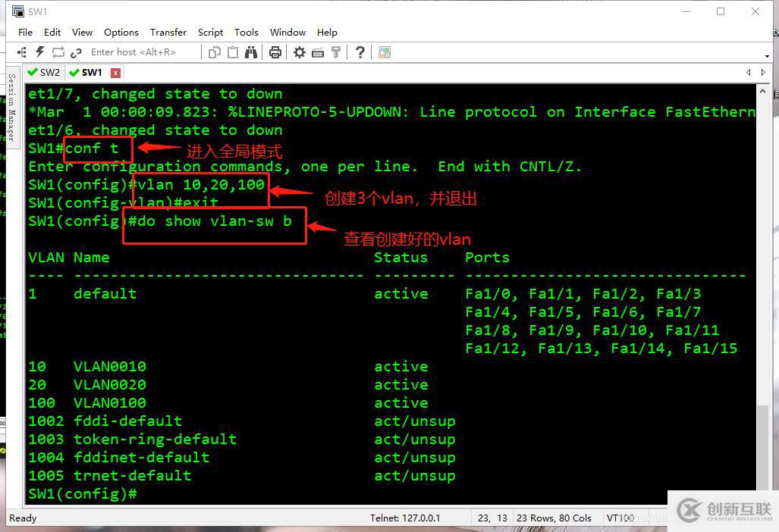Open the Keymap Editor keyboard icon
Image resolution: width=779 pixels, height=532 pixels.
pyautogui.click(x=318, y=52)
